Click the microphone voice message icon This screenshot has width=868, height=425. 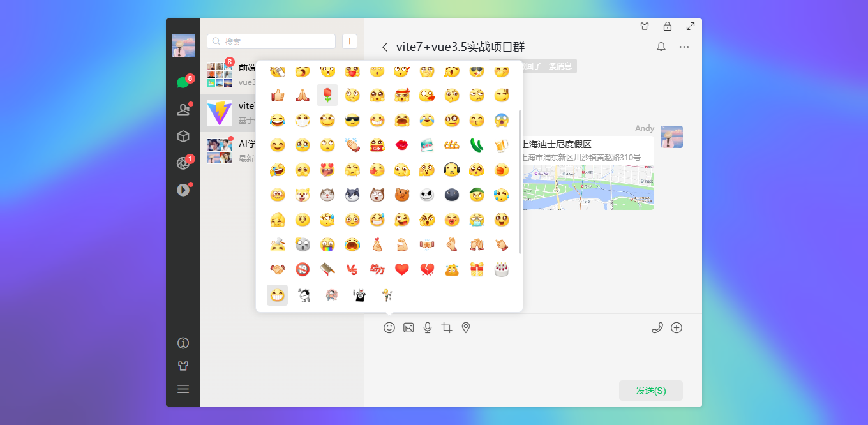click(x=428, y=327)
